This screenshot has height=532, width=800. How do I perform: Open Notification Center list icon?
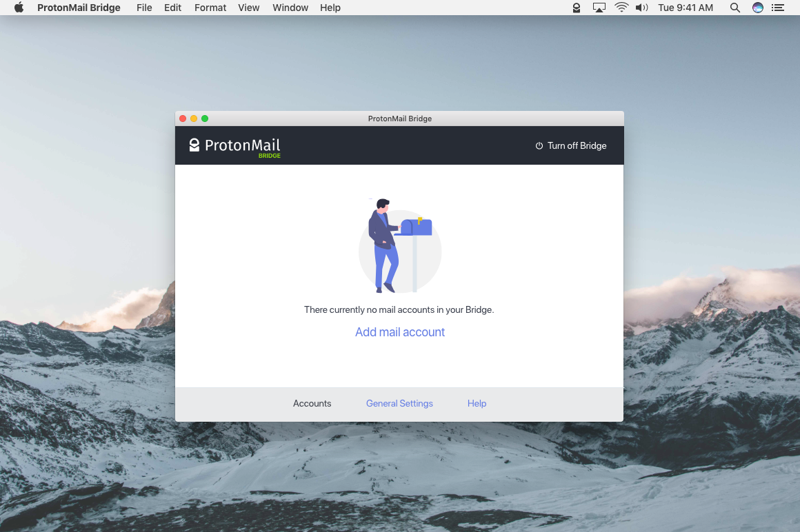[777, 8]
